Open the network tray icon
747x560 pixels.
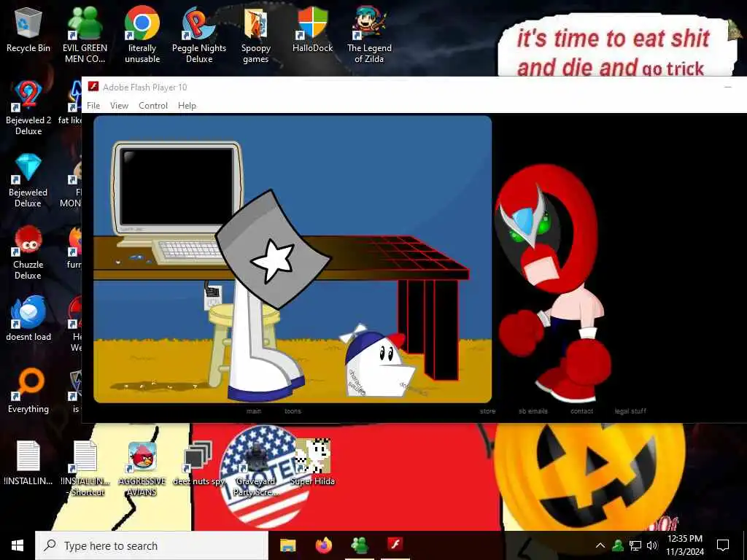click(x=635, y=545)
